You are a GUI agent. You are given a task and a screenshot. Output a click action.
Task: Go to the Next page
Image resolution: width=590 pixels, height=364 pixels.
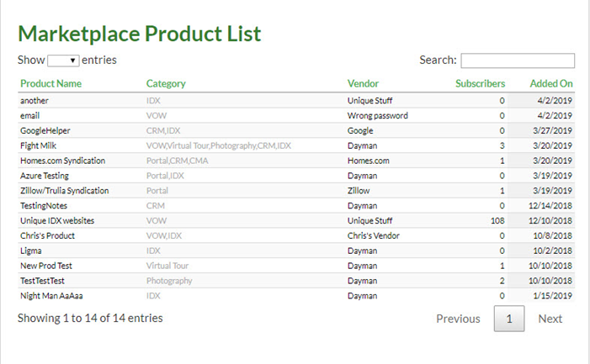[550, 319]
